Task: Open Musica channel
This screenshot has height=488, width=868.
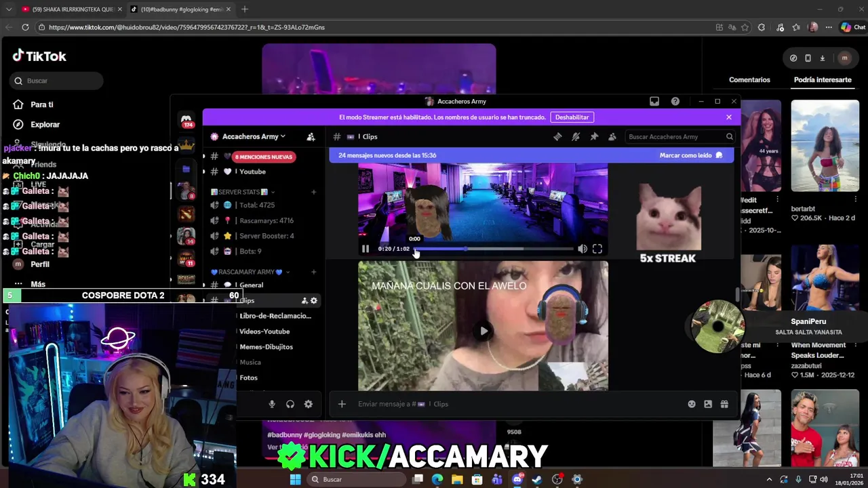Action: pyautogui.click(x=250, y=362)
